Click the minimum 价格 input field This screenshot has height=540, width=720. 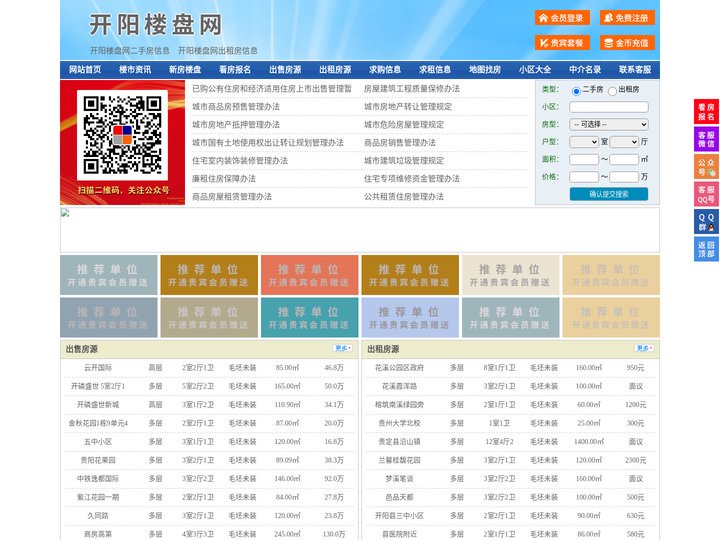pyautogui.click(x=584, y=177)
